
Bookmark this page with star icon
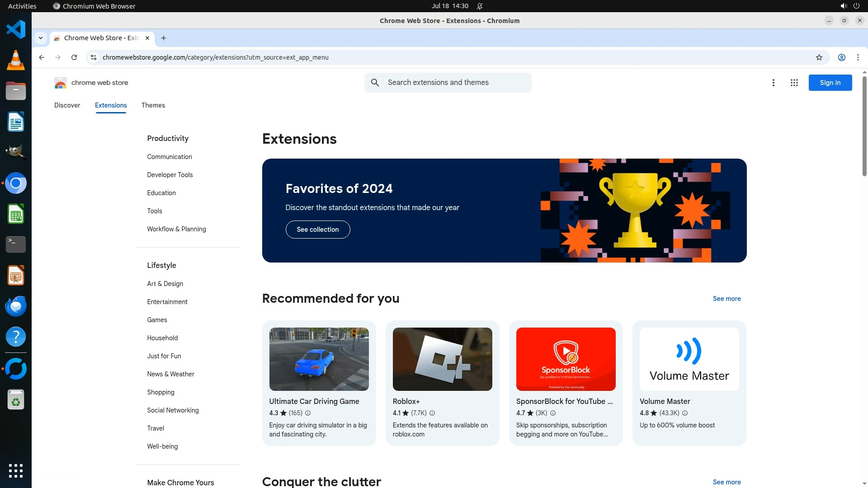(x=819, y=57)
